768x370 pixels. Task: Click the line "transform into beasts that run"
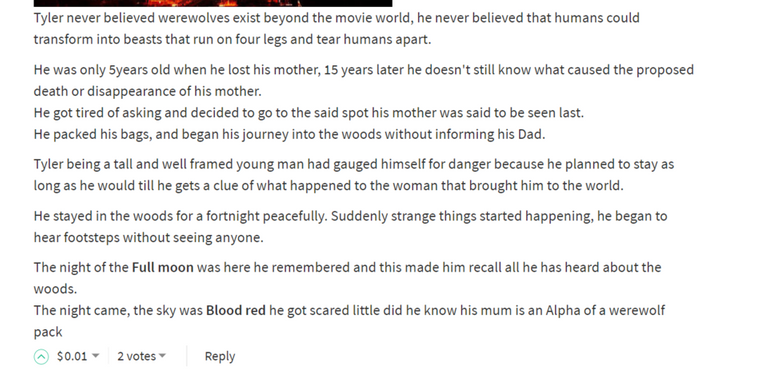coord(232,40)
